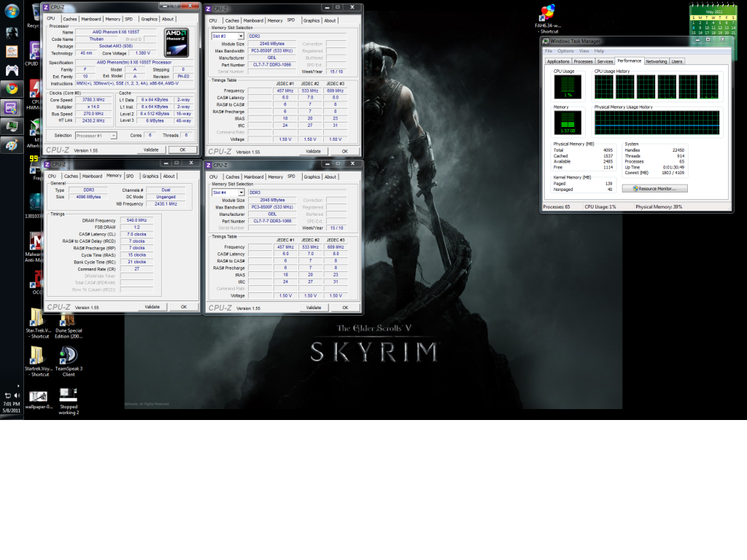Click the 7:01 PM taskbar clock
747x560 pixels.
(x=12, y=404)
